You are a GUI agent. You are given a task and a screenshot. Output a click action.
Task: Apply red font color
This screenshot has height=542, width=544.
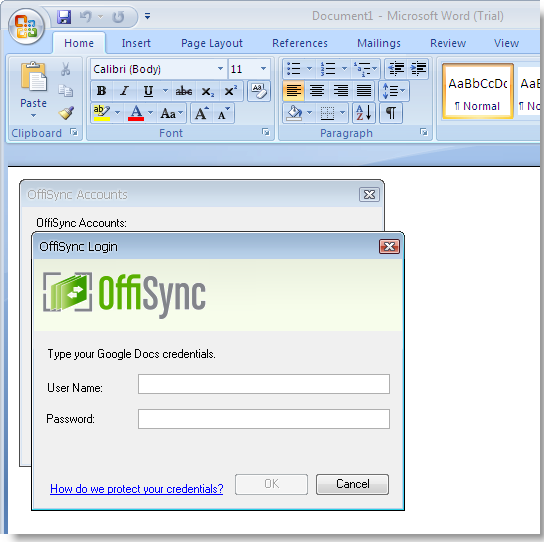tap(136, 113)
